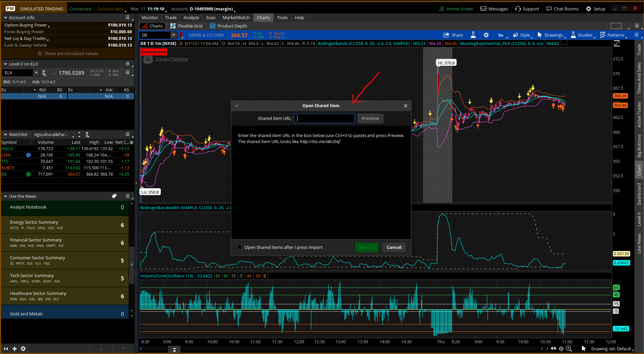The width and height of the screenshot is (644, 354).
Task: Open Energy Sector Summary news item
Action: pyautogui.click(x=65, y=225)
